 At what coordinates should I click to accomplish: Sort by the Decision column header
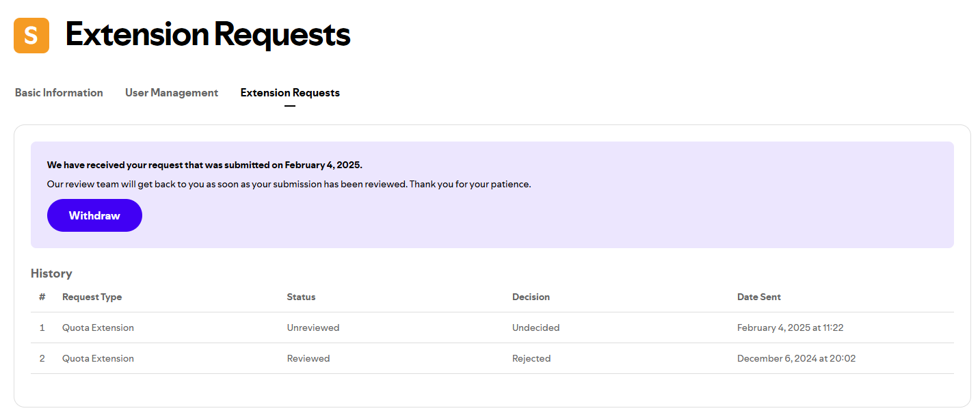point(531,297)
